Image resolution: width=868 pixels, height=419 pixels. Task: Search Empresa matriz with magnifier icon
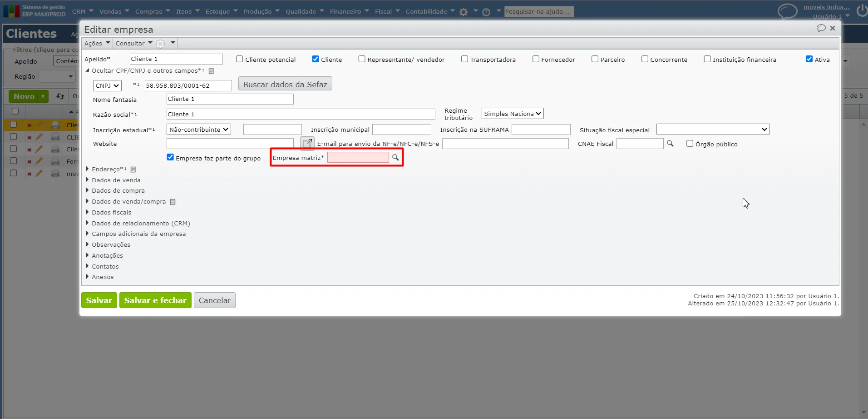pyautogui.click(x=395, y=157)
